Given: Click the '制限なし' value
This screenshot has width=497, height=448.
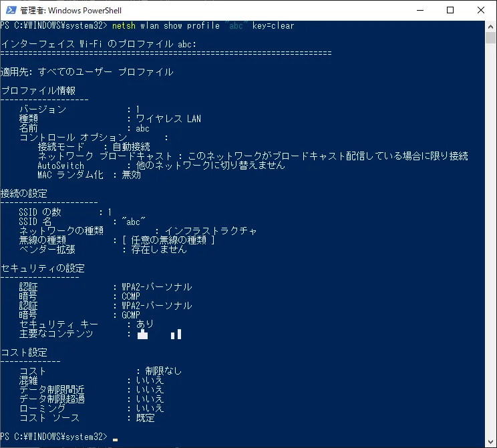Looking at the screenshot, I should click(x=164, y=371).
